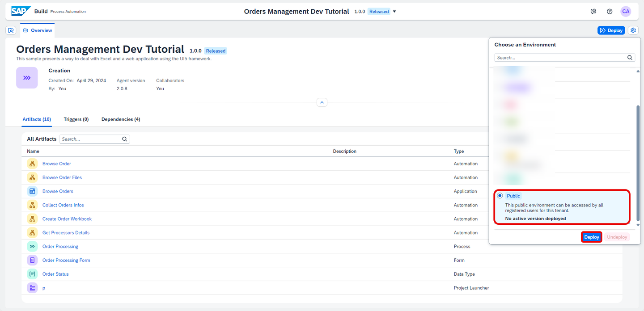Open the Browse Orders application link

click(x=58, y=191)
